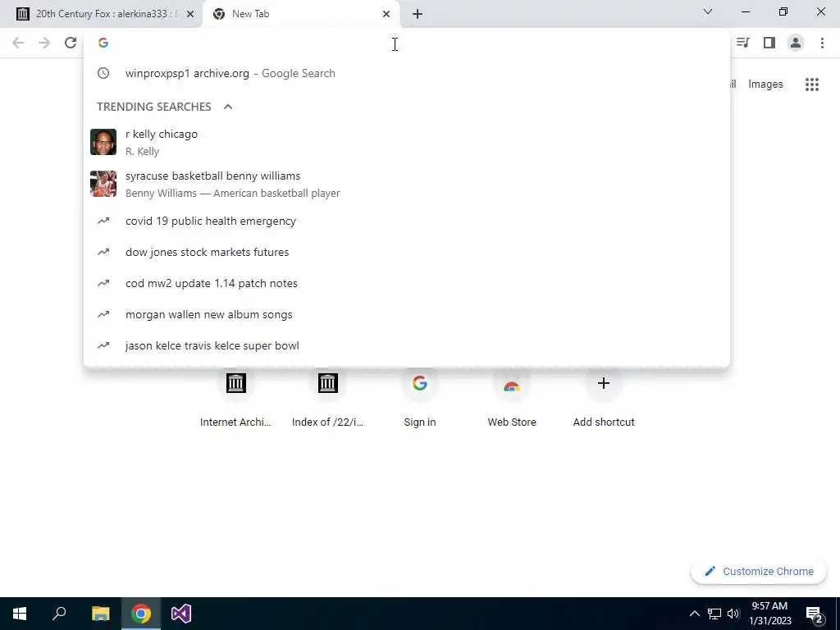Image resolution: width=840 pixels, height=630 pixels.
Task: Close the 20th Century Fox tab
Action: 190,14
